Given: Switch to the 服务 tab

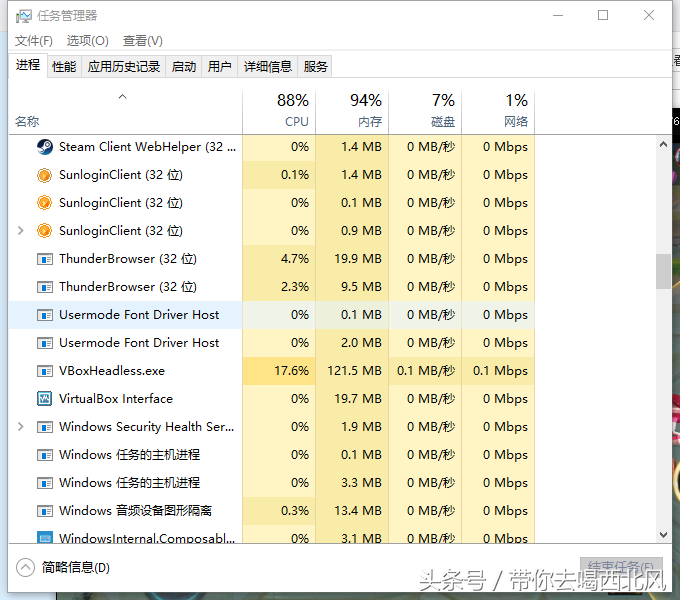Looking at the screenshot, I should [x=315, y=67].
